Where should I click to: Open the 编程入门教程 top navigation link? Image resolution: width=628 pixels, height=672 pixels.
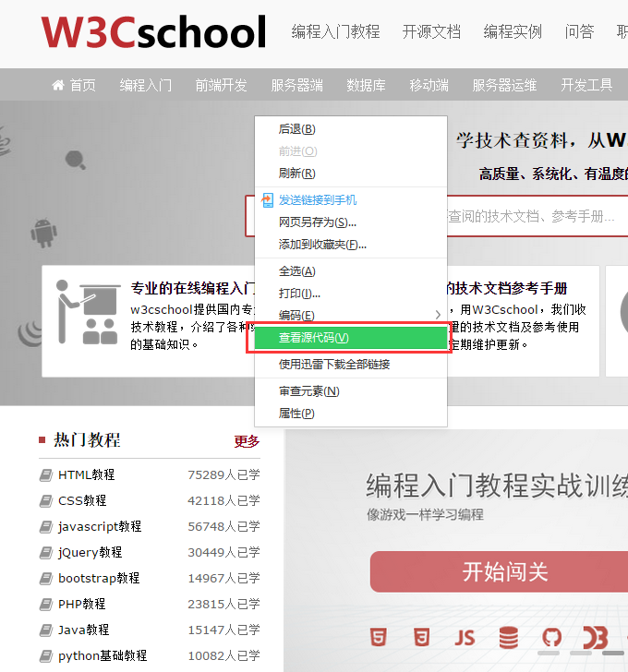tap(335, 31)
